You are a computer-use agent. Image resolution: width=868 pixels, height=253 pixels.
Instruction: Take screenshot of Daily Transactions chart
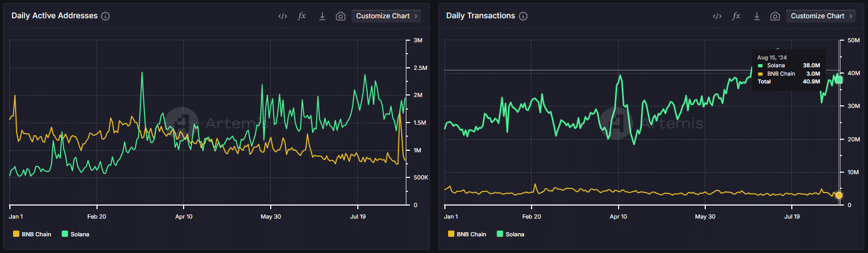(x=775, y=16)
